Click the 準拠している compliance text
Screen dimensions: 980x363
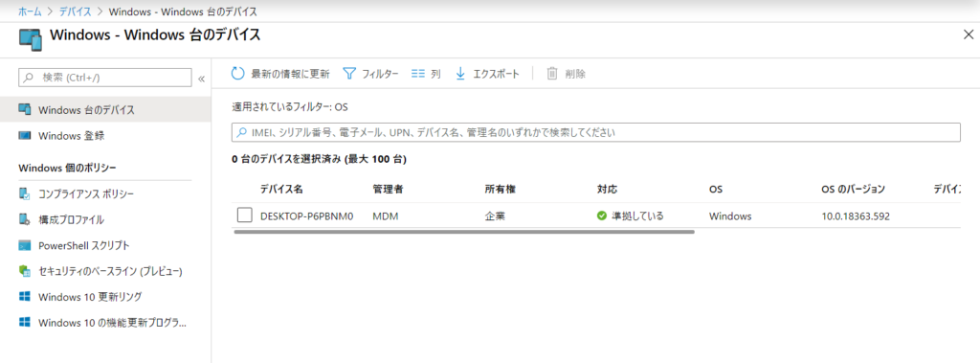637,216
